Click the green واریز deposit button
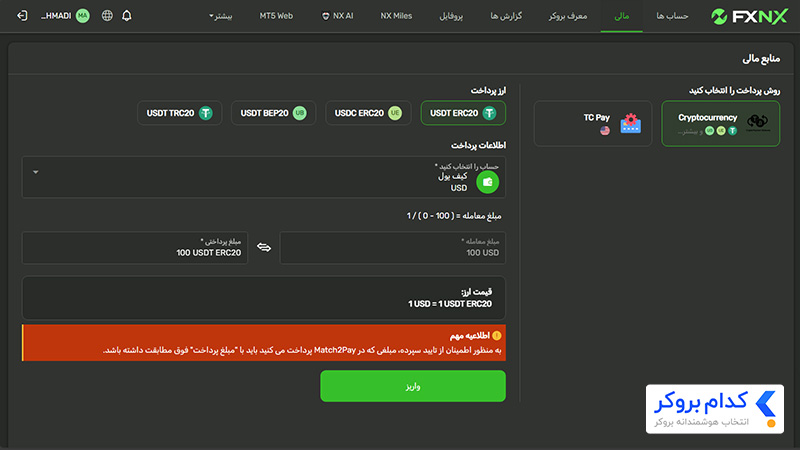The width and height of the screenshot is (800, 450). pyautogui.click(x=413, y=386)
